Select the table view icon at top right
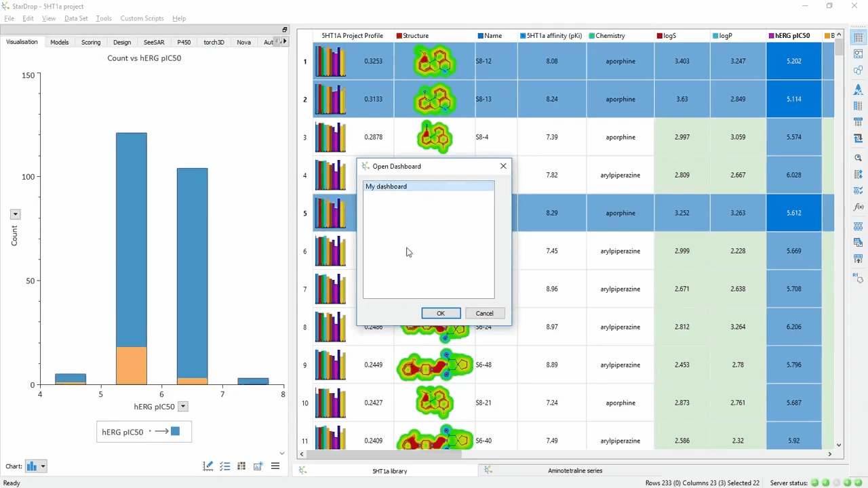The image size is (868, 488). point(858,37)
